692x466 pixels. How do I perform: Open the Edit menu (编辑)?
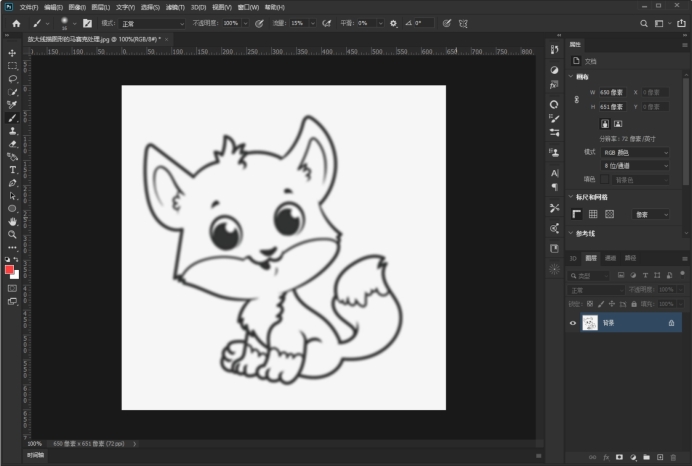[53, 7]
